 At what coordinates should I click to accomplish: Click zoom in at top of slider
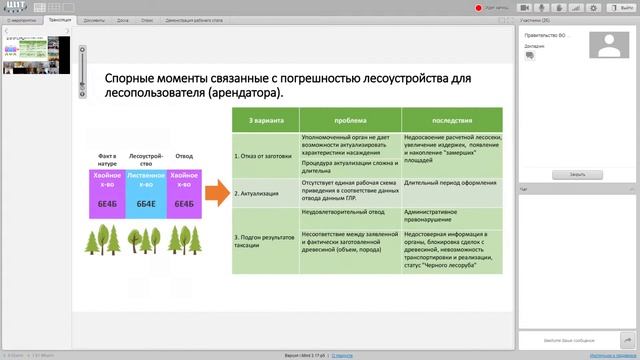[82, 49]
